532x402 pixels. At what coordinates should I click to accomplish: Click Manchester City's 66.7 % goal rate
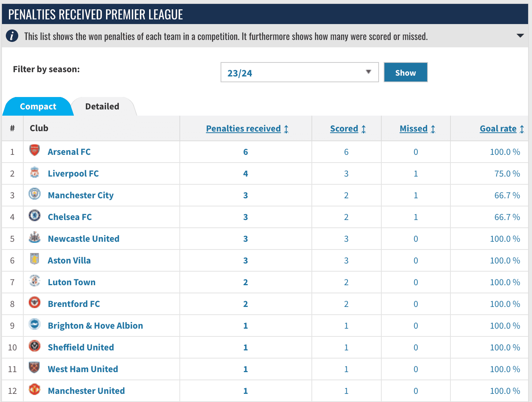507,195
